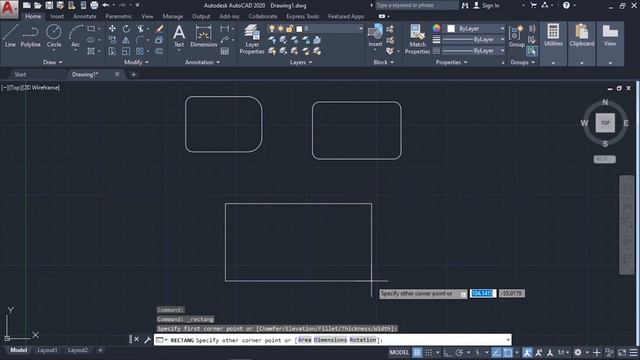Viewport: 640px width, 360px height.
Task: Select the Mirror tool
Action: tap(126, 40)
